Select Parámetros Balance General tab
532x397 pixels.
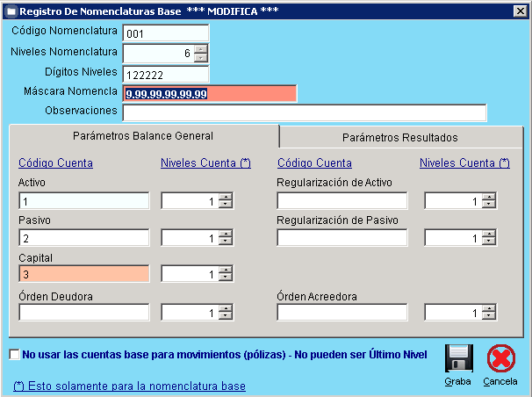(143, 136)
